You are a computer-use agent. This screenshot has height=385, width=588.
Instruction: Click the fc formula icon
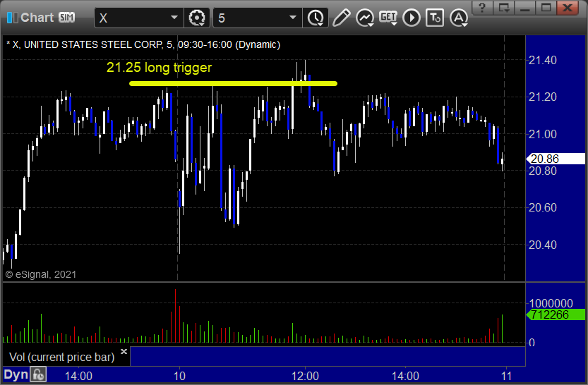click(38, 374)
